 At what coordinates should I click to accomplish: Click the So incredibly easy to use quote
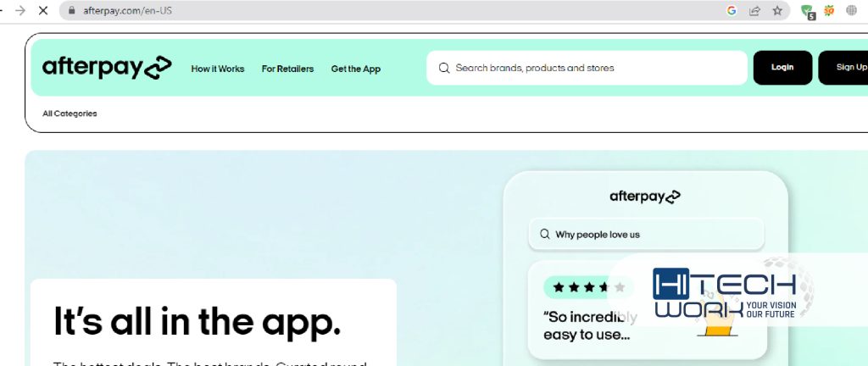590,325
